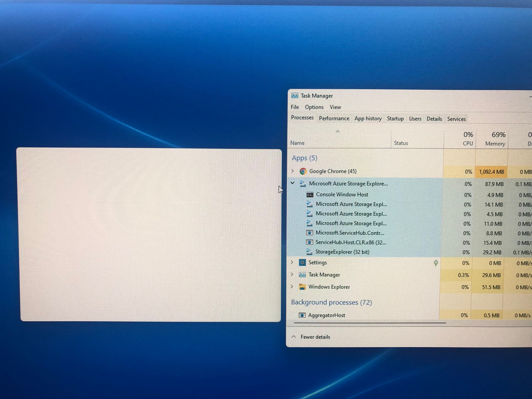Expand the Task Manager process row
The image size is (532, 399).
(292, 274)
